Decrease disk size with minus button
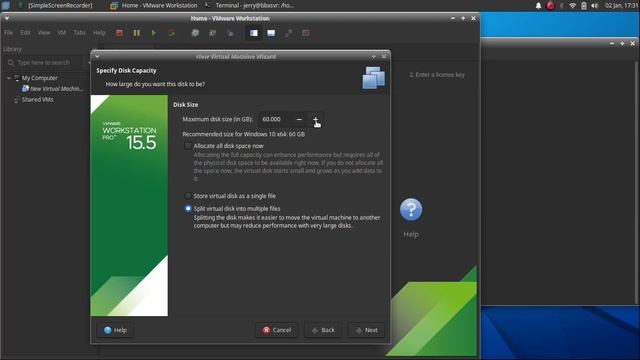 (299, 119)
